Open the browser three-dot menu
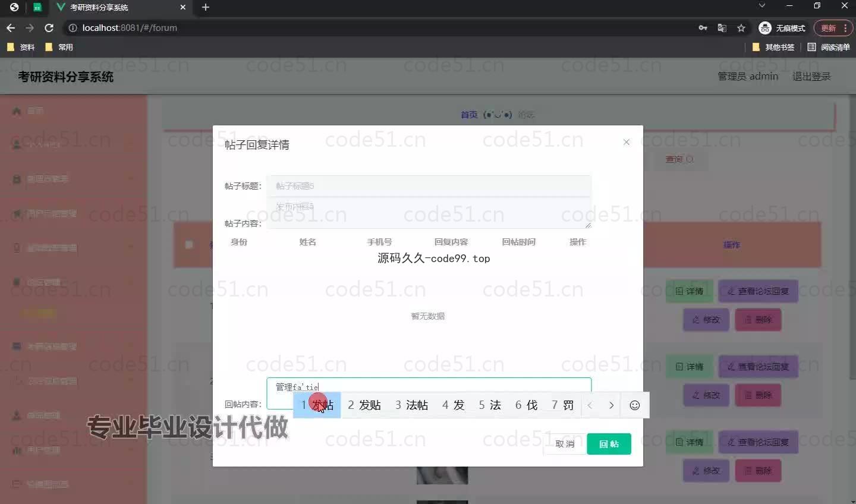This screenshot has width=856, height=504. tap(845, 28)
